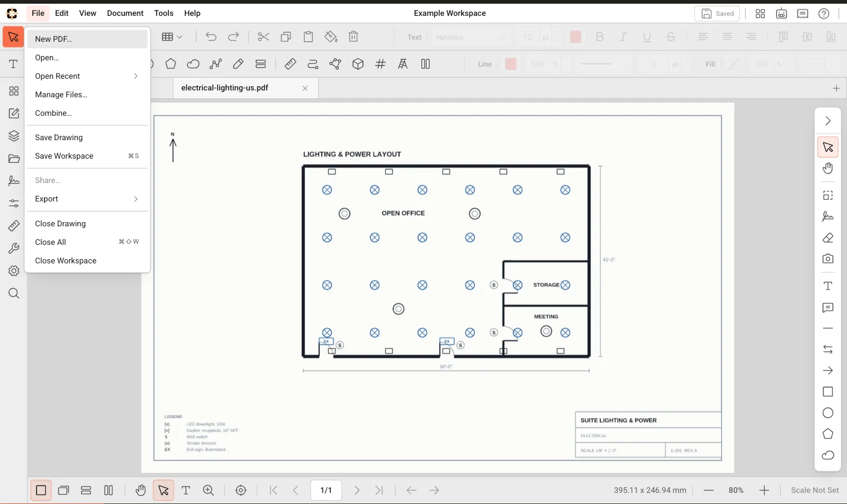Select the 3D cube tool in shape toolbar
Image resolution: width=847 pixels, height=504 pixels.
tap(358, 64)
